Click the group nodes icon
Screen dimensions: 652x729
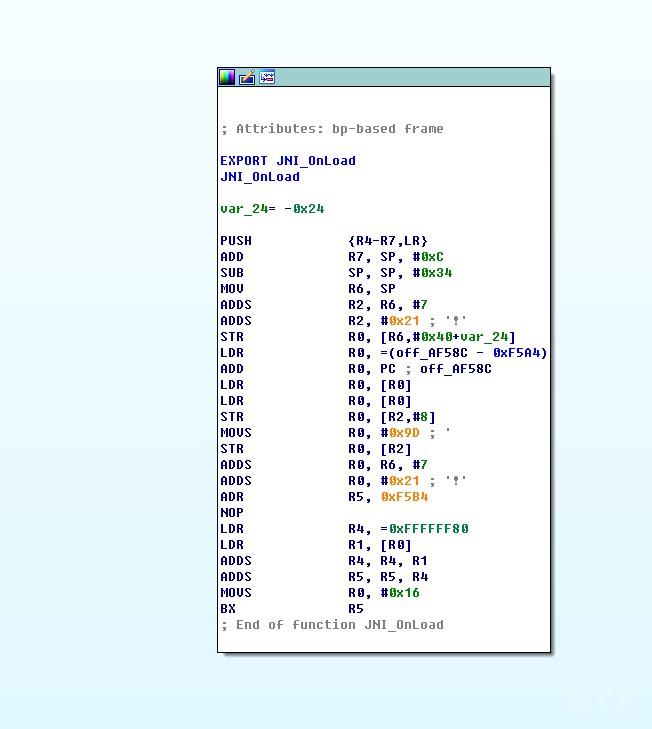click(267, 77)
